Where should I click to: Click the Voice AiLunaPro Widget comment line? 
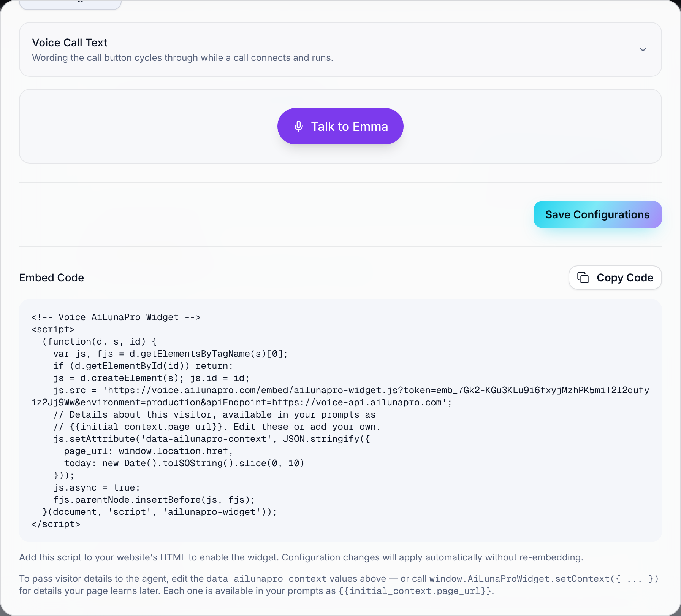coord(116,317)
